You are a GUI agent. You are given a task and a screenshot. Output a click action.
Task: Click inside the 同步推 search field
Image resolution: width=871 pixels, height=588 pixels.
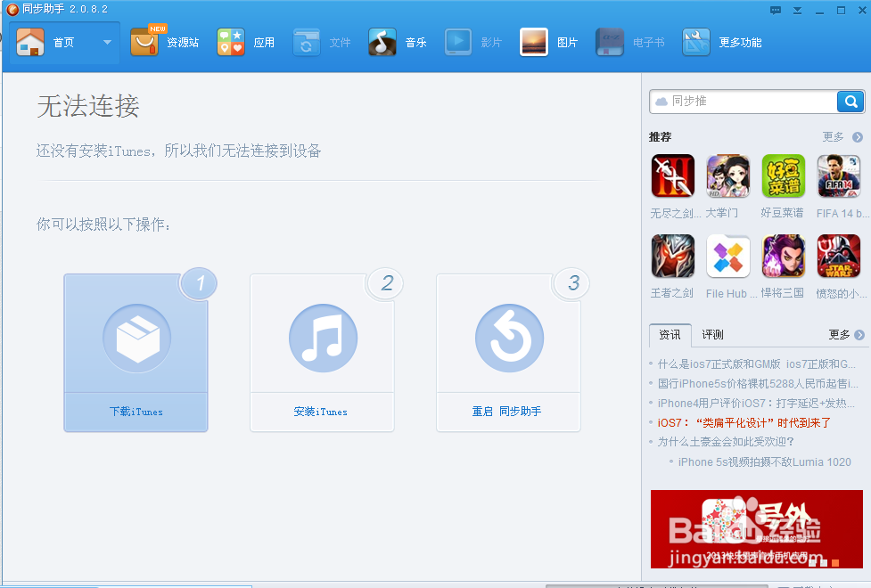click(749, 101)
